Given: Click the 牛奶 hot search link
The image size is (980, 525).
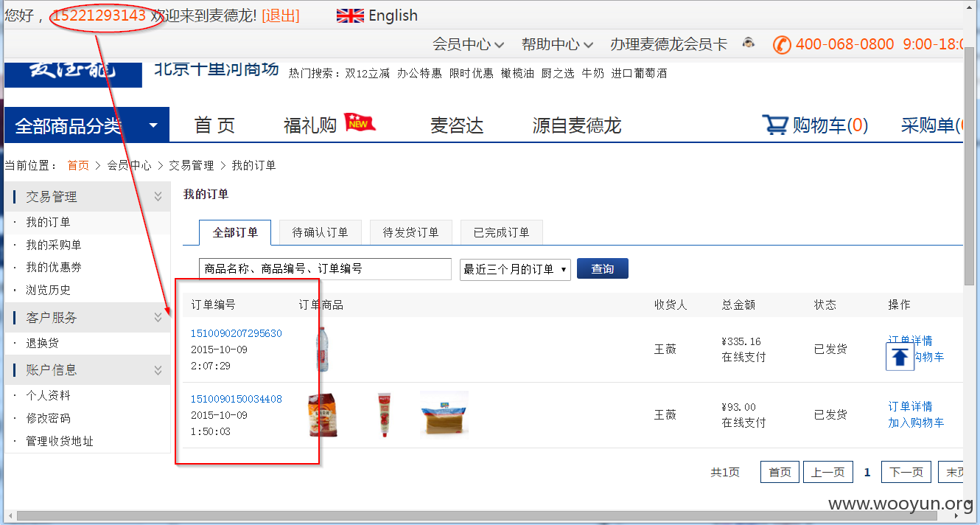Looking at the screenshot, I should pos(592,74).
